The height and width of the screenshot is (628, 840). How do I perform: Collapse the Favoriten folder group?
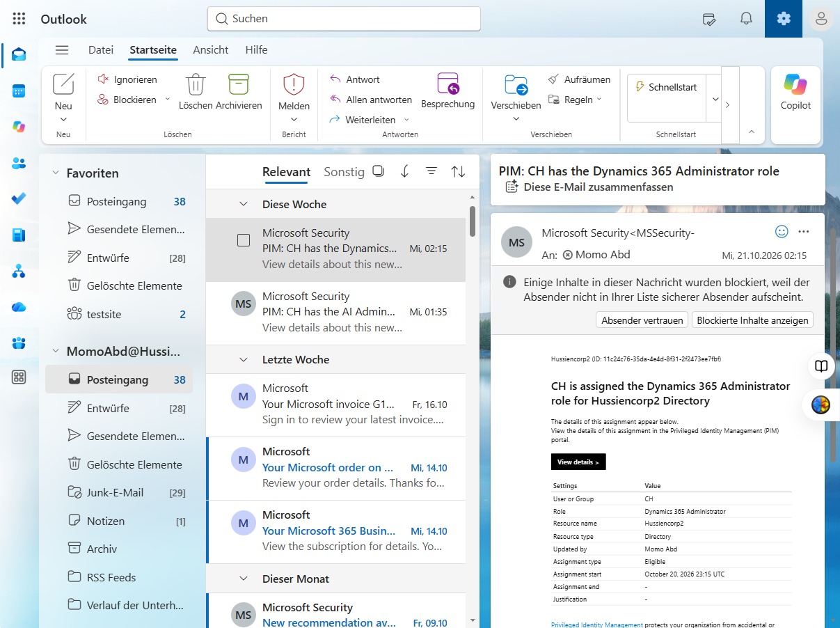click(56, 173)
